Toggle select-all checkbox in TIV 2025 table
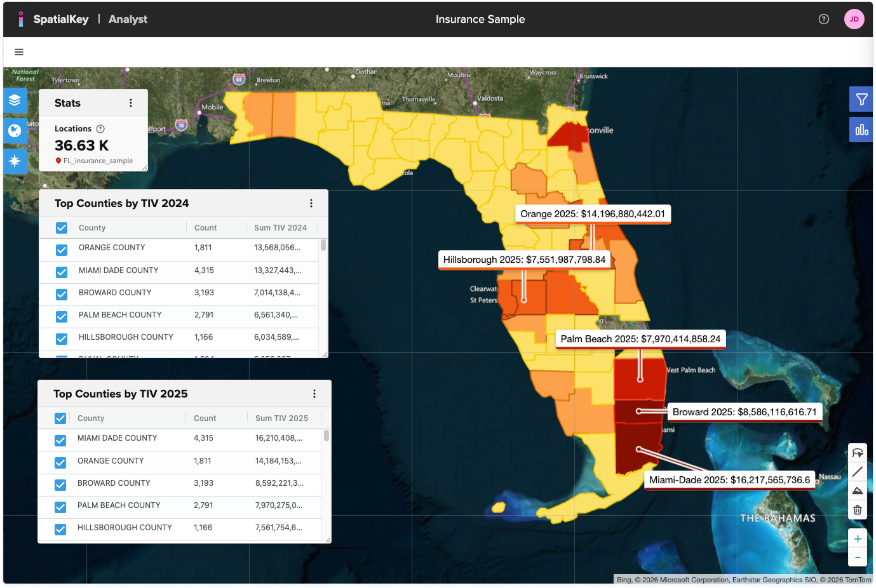 (x=60, y=418)
